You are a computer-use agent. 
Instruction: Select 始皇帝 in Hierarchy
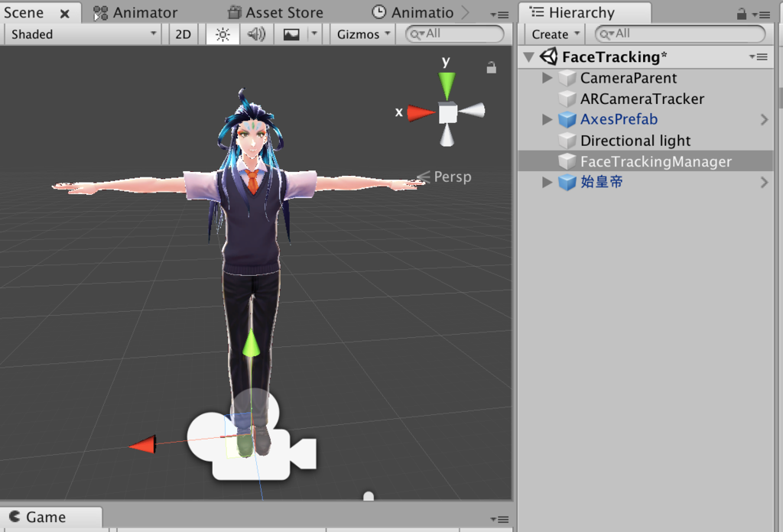click(x=601, y=182)
